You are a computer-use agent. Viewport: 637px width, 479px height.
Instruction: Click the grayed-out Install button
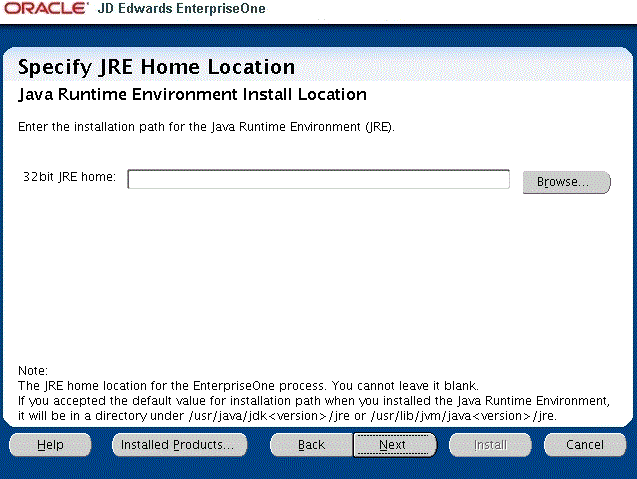tap(490, 445)
